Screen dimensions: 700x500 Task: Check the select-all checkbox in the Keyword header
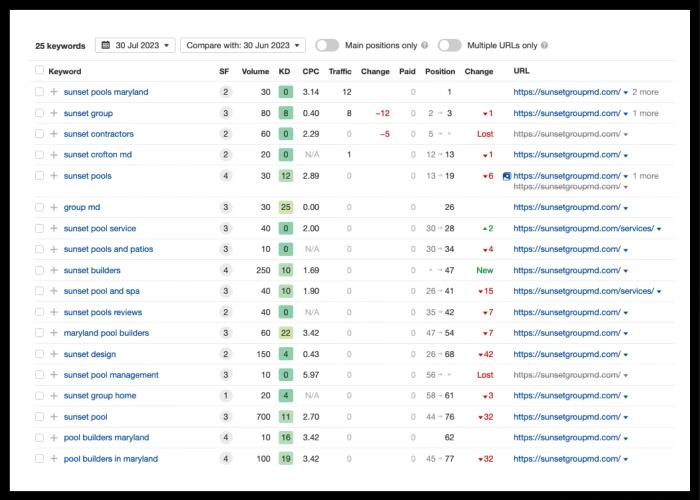coord(39,70)
